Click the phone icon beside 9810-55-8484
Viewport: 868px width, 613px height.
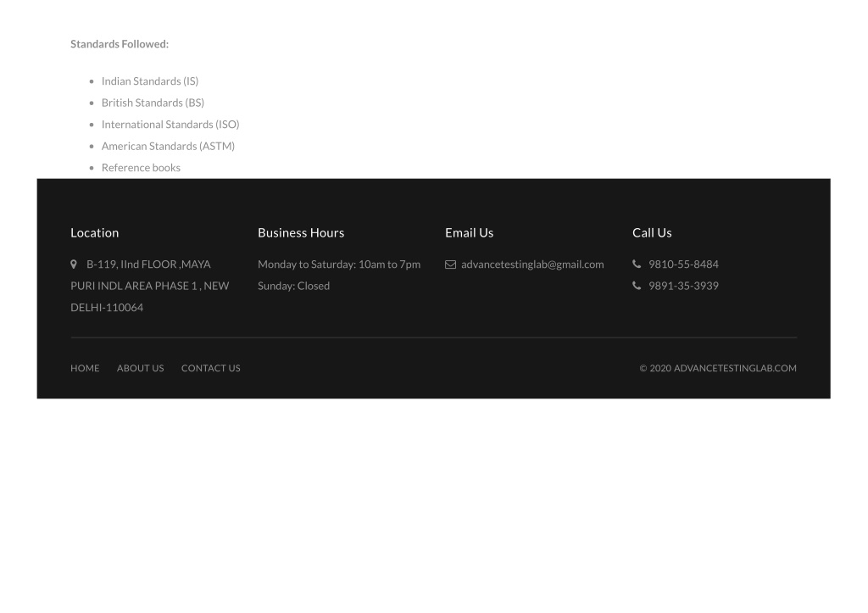(x=637, y=265)
